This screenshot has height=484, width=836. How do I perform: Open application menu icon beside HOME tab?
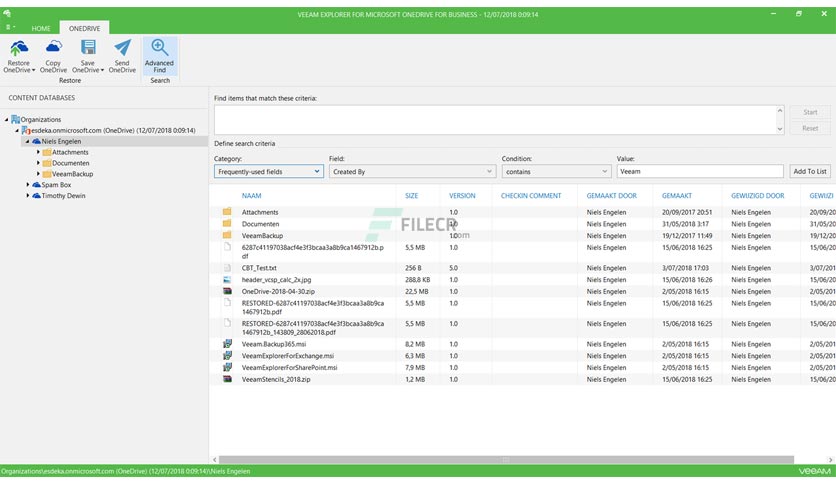[10, 27]
